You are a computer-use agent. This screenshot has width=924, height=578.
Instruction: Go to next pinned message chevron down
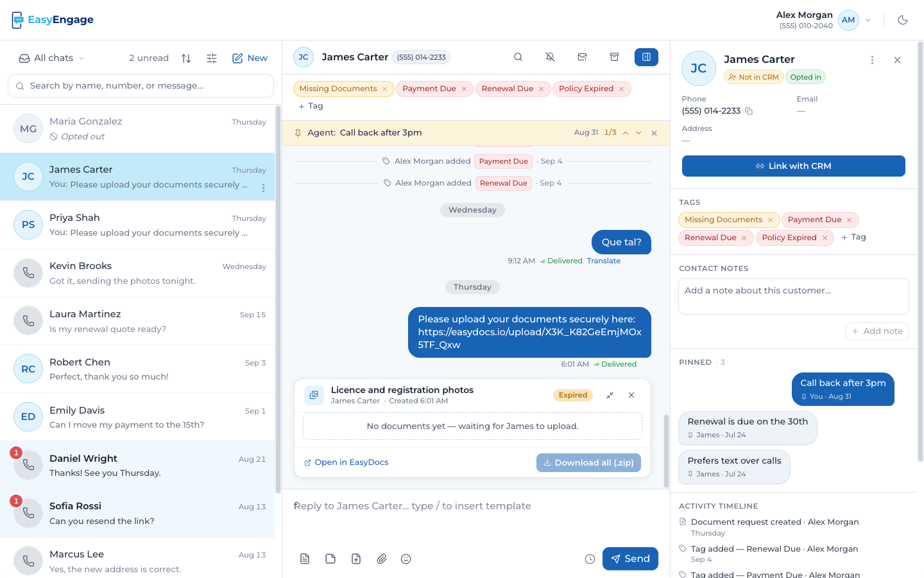coord(638,133)
